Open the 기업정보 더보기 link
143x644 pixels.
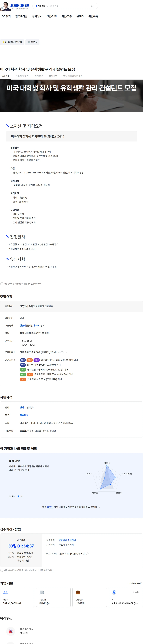[135, 583]
